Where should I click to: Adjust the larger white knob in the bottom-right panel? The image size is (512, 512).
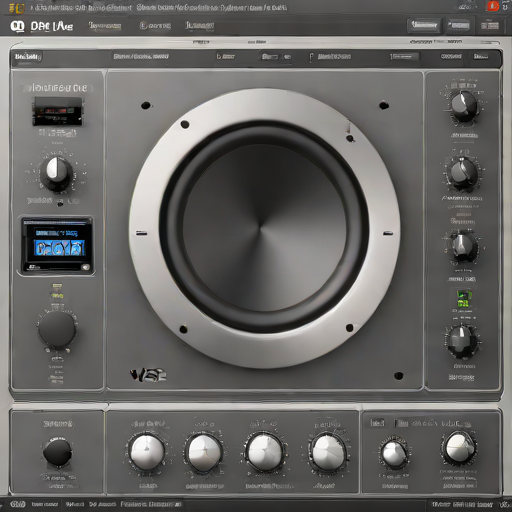click(x=459, y=448)
